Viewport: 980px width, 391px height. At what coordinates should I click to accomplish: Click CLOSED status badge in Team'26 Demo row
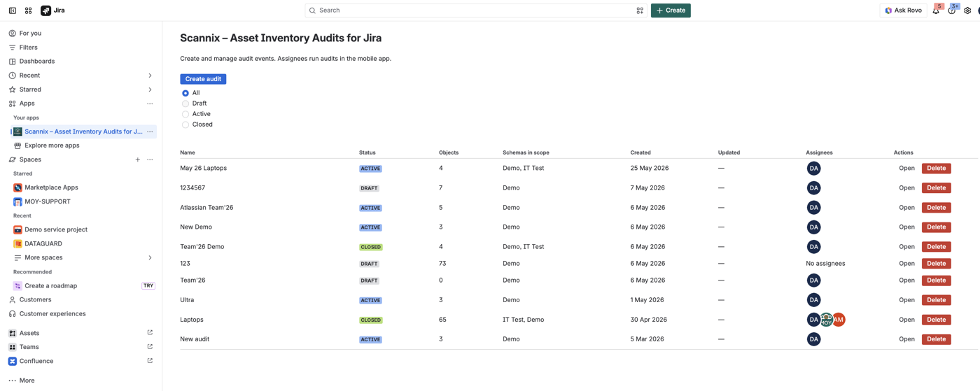point(371,247)
